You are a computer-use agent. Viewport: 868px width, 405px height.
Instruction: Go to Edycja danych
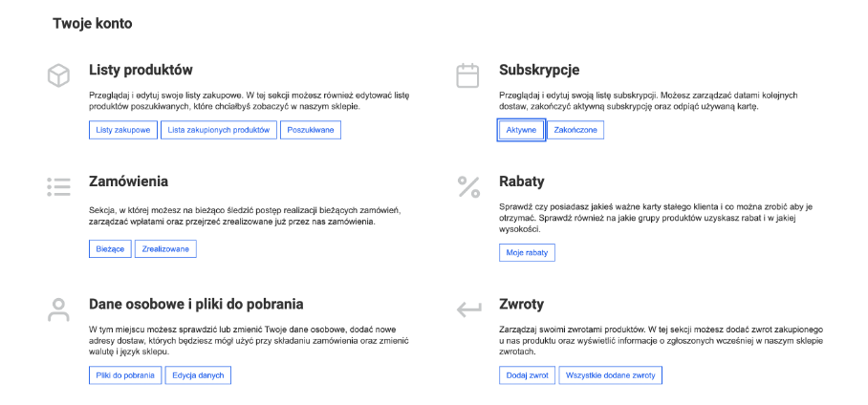coord(198,375)
